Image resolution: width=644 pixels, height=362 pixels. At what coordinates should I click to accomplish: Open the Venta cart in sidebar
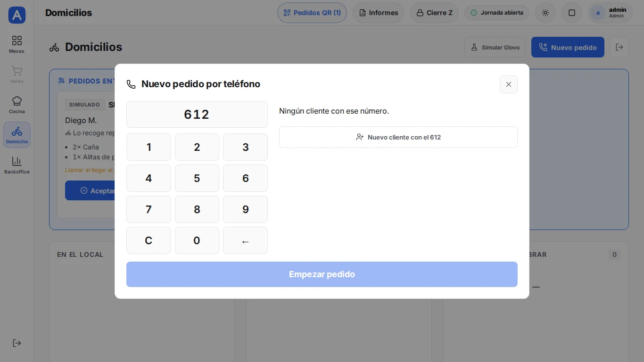[17, 74]
